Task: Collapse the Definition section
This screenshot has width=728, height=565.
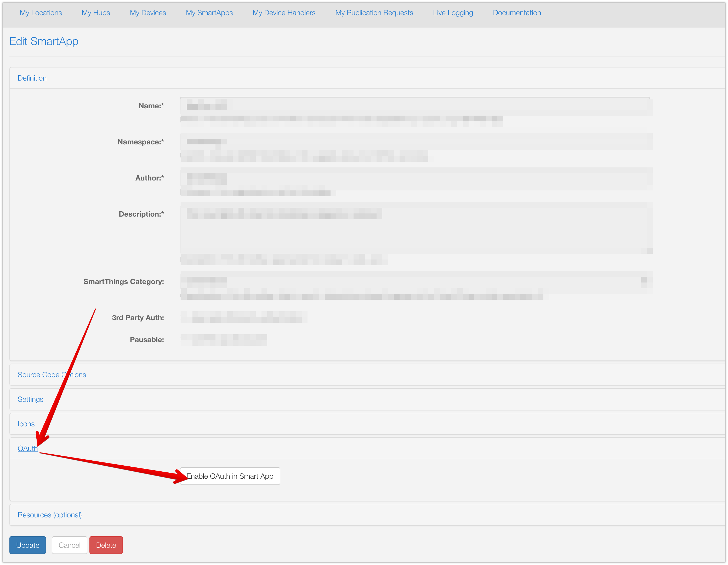Action: [32, 78]
